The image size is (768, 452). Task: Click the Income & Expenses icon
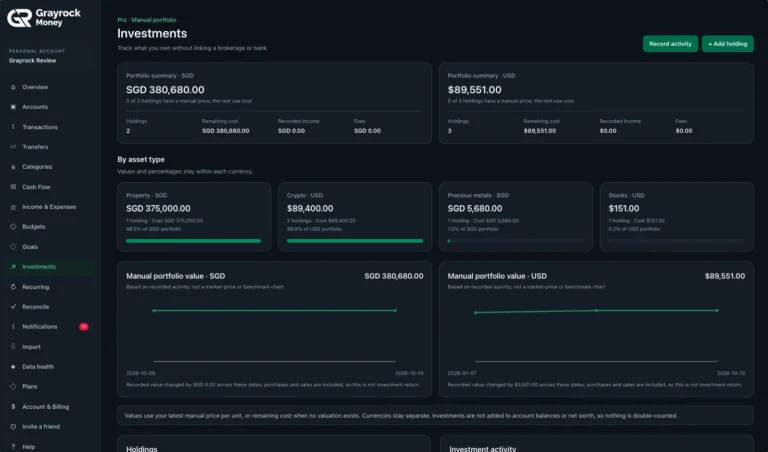click(13, 207)
